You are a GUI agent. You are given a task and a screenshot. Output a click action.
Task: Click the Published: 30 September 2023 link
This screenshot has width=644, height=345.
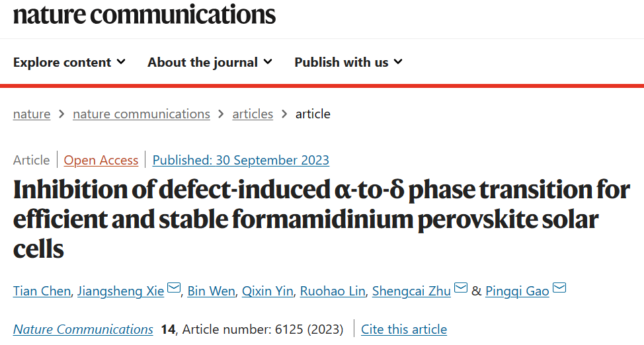coord(241,160)
